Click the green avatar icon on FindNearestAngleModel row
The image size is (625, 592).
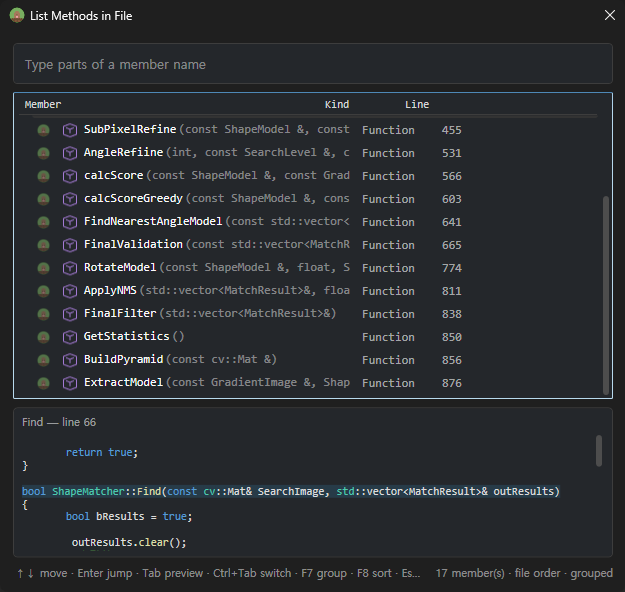tap(43, 222)
